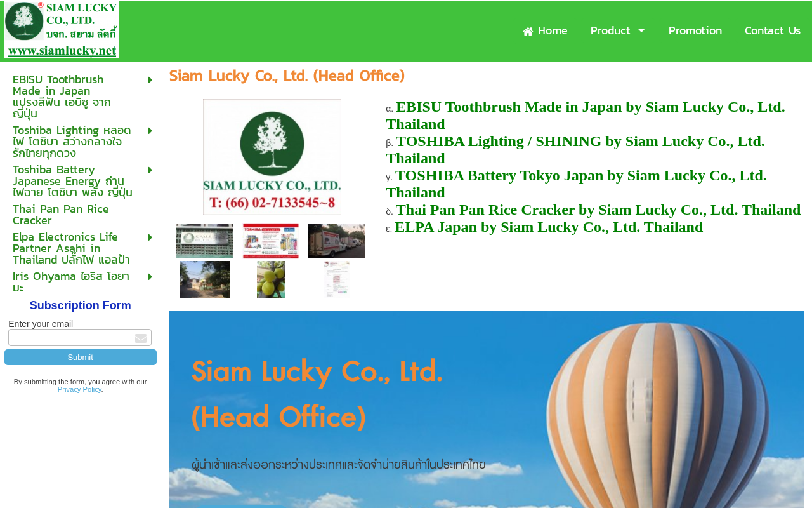Select the green fruit thumbnail
Viewport: 812px width, 508px height.
tap(271, 279)
